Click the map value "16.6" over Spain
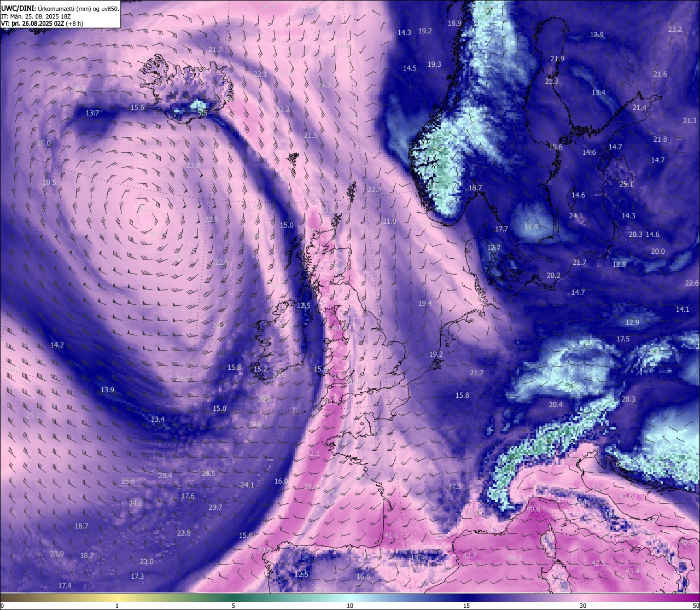 [x=363, y=576]
